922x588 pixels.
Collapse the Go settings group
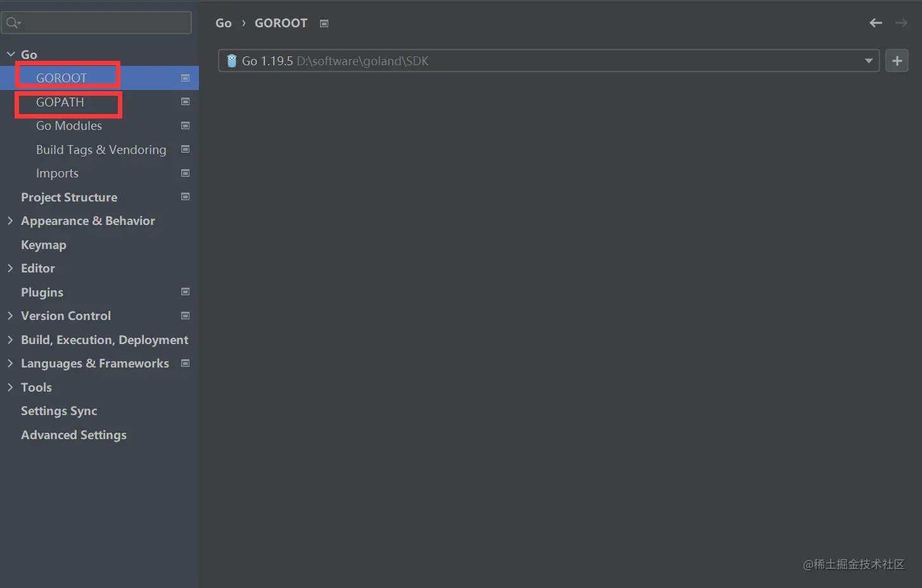(11, 54)
